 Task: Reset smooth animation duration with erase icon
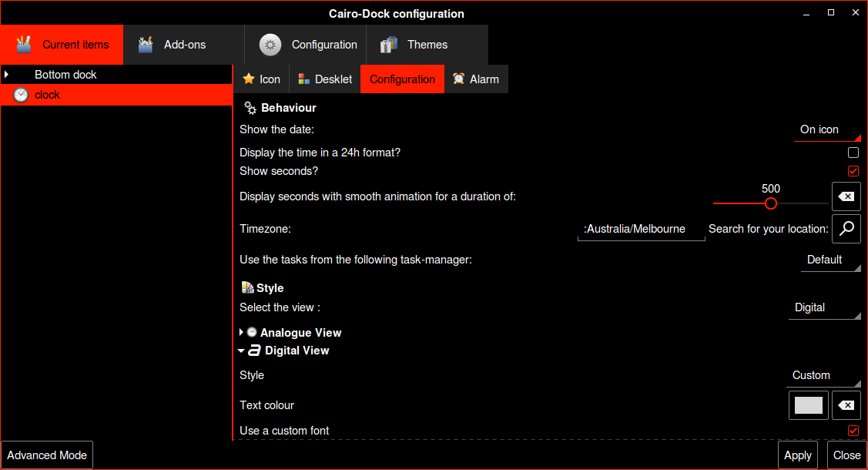pos(846,196)
